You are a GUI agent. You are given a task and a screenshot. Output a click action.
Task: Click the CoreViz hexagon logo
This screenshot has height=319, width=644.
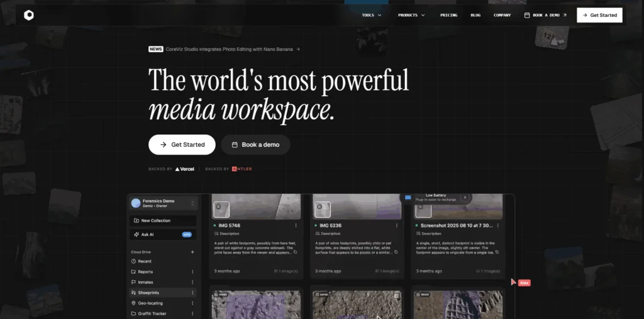coord(29,15)
